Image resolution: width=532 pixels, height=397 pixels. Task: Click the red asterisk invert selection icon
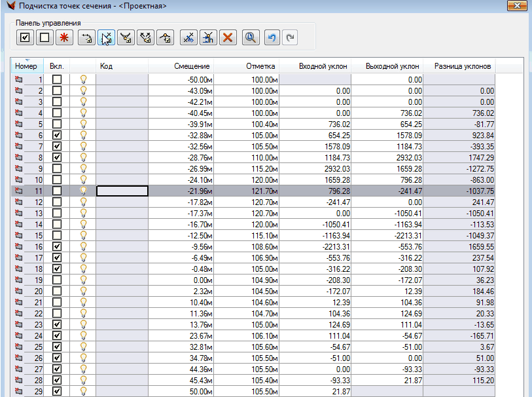[64, 38]
